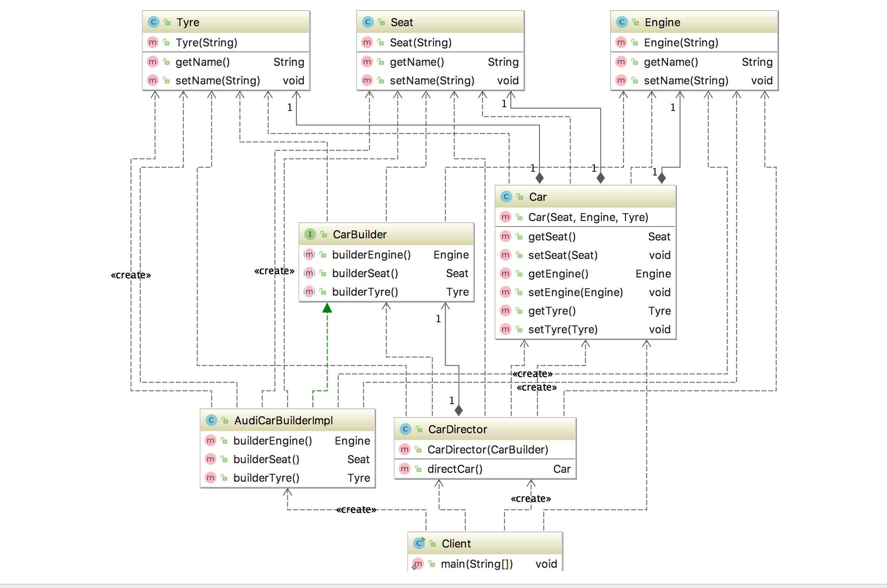Image resolution: width=887 pixels, height=588 pixels.
Task: Click public visibility icon next to Car title
Action: 520,197
